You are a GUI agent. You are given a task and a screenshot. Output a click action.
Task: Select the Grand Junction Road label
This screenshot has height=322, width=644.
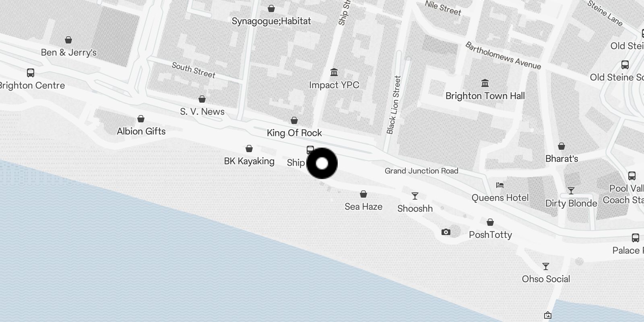[x=421, y=171]
